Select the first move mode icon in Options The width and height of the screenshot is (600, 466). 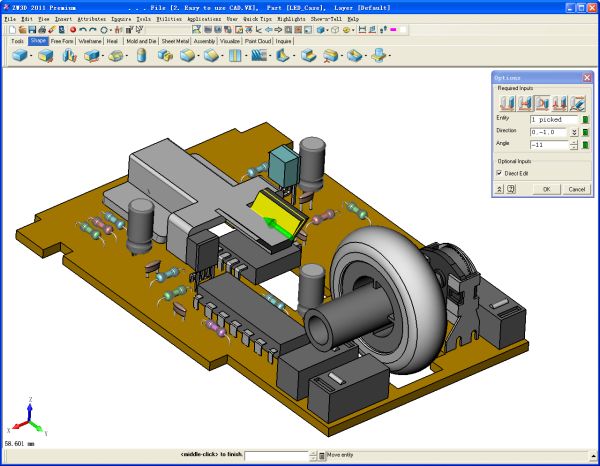coord(506,102)
